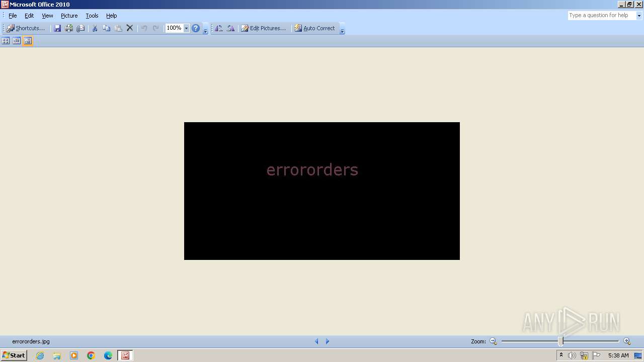
Task: Paste using the clipboard icon
Action: click(x=118, y=28)
